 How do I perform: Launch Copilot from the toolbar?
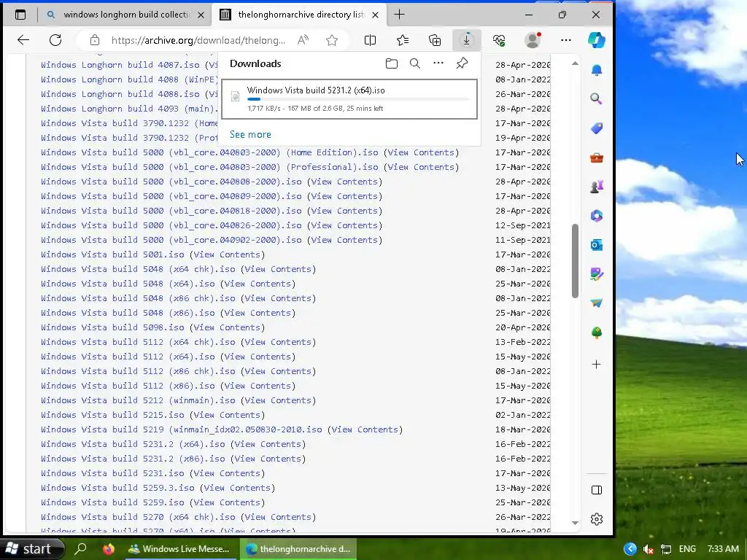[597, 40]
